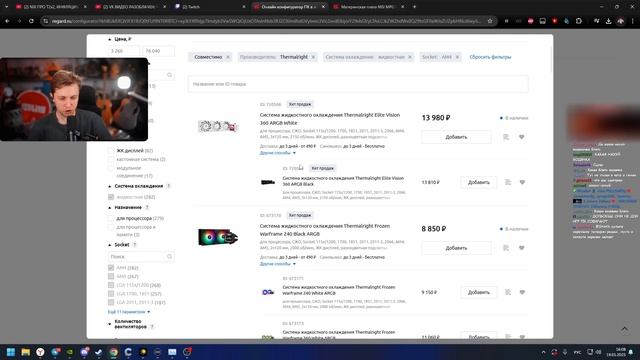Open File Explorer from the taskbar
Viewport: 640px width, 360px height.
click(25, 352)
